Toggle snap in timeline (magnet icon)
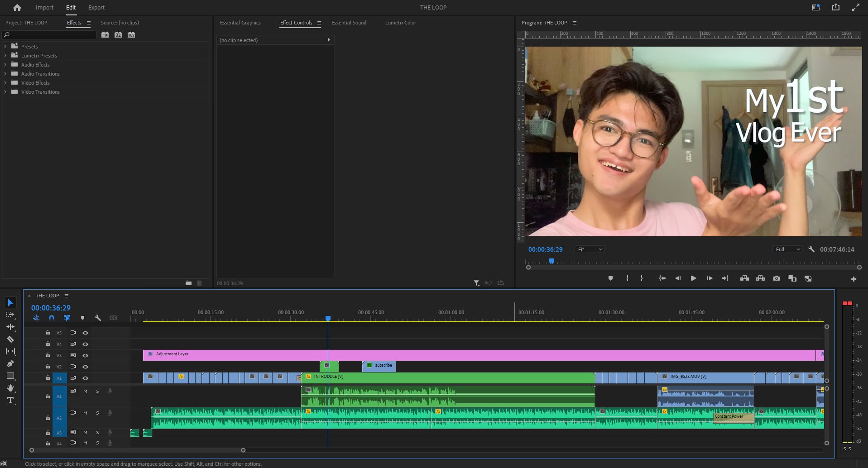 pyautogui.click(x=52, y=318)
